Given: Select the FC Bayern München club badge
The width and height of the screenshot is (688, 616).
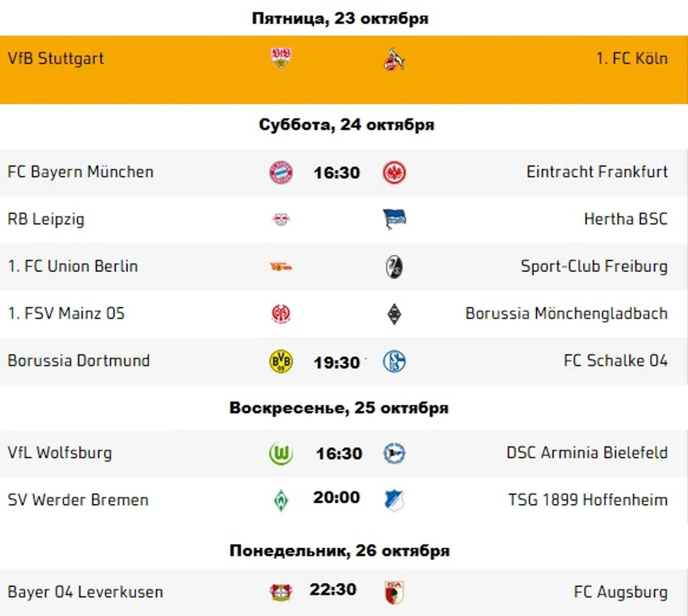Looking at the screenshot, I should coord(281,172).
